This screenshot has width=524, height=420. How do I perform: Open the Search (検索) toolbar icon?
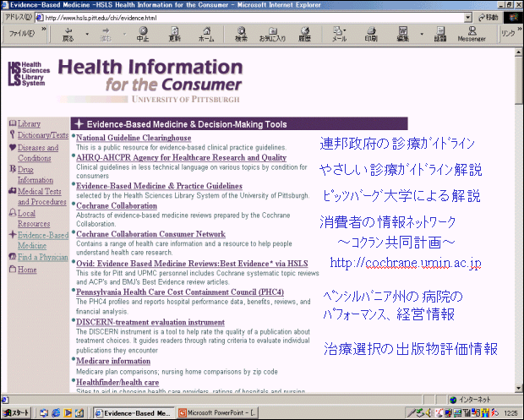(241, 34)
